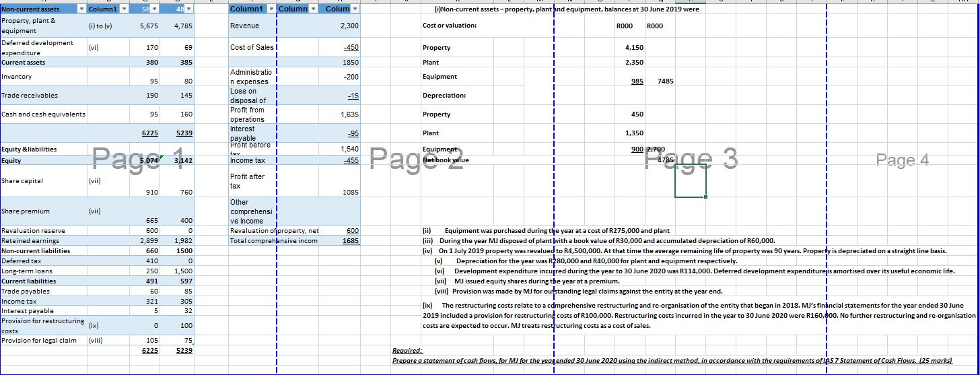
Task: Click the 4,150 property cost value
Action: pyautogui.click(x=635, y=48)
